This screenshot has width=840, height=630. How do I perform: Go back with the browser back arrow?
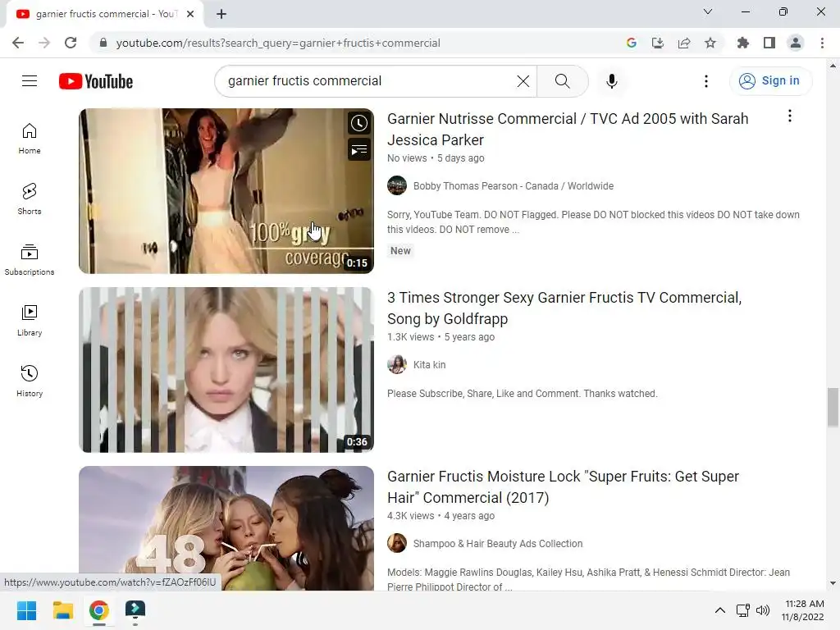[18, 43]
